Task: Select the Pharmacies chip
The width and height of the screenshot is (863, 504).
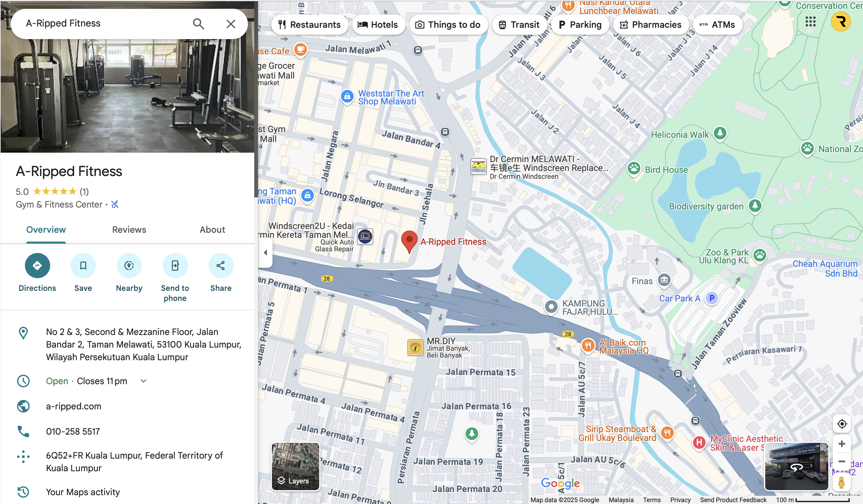Action: click(651, 25)
